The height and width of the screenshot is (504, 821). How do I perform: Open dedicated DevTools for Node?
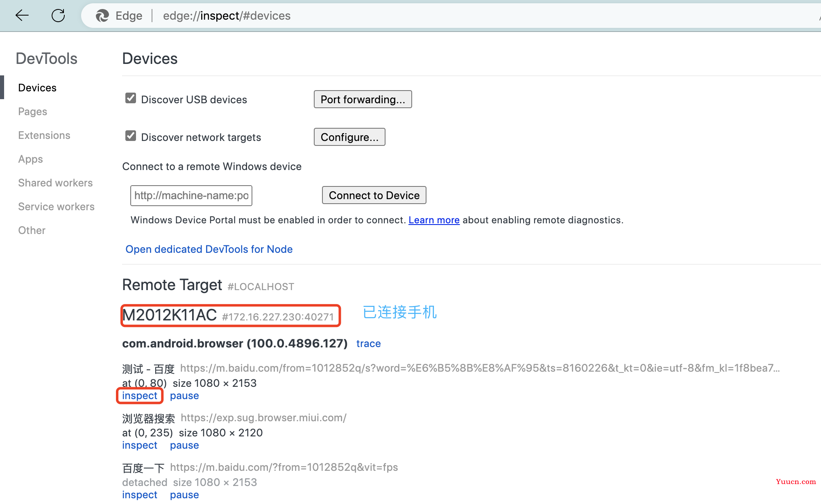tap(209, 249)
